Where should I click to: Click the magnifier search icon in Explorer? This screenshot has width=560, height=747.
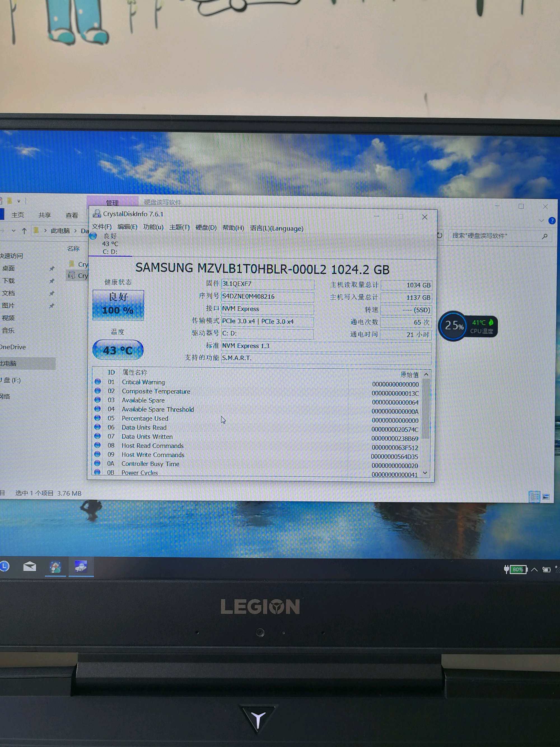545,236
